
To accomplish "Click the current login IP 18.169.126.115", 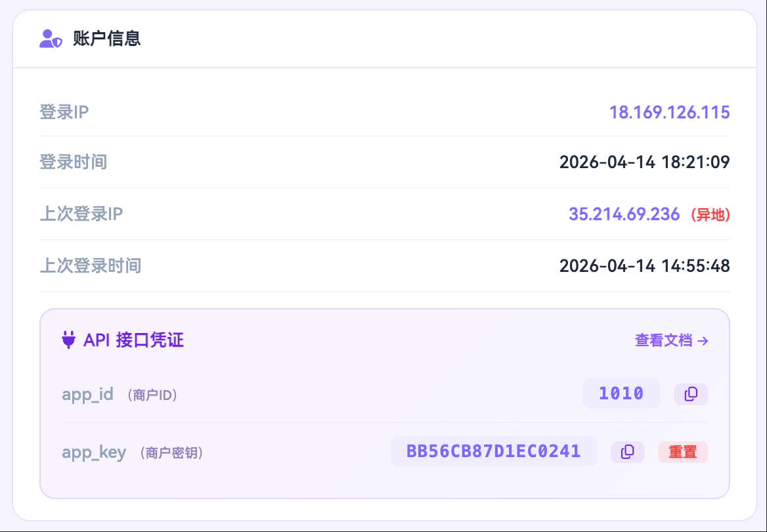I will (669, 112).
